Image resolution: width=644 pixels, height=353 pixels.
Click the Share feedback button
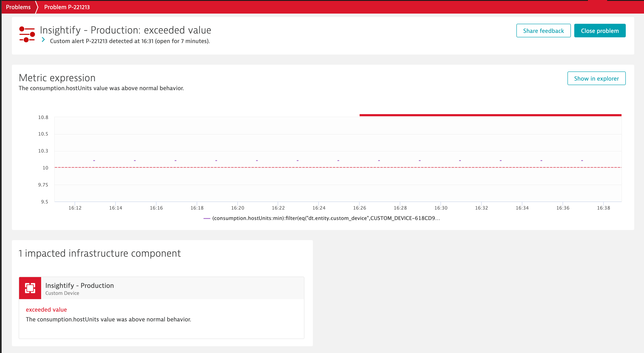pyautogui.click(x=543, y=31)
